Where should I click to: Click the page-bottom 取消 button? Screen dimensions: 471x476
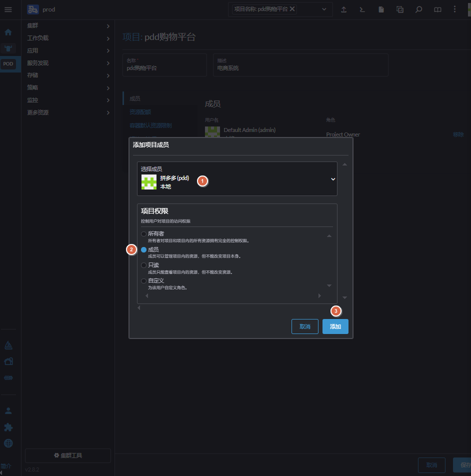431,465
